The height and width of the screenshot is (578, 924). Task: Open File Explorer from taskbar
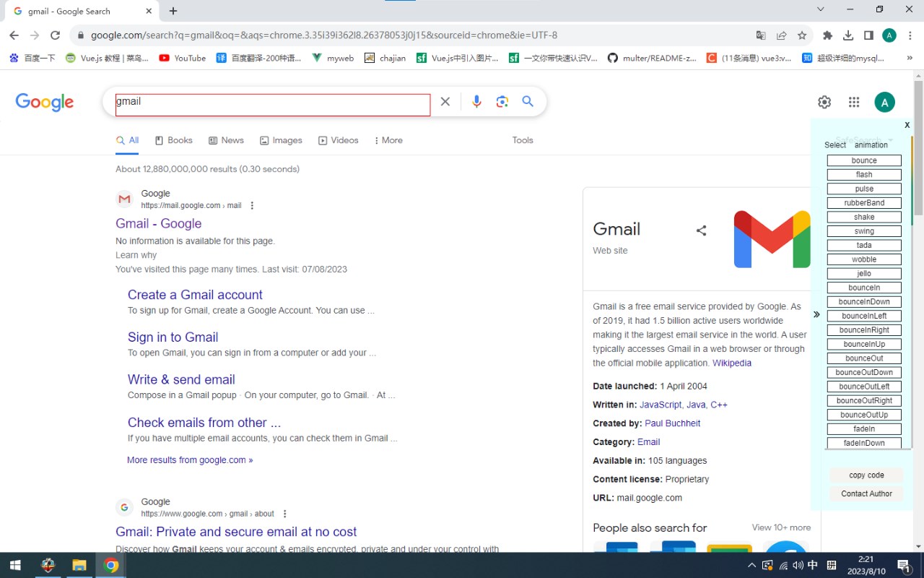point(79,565)
